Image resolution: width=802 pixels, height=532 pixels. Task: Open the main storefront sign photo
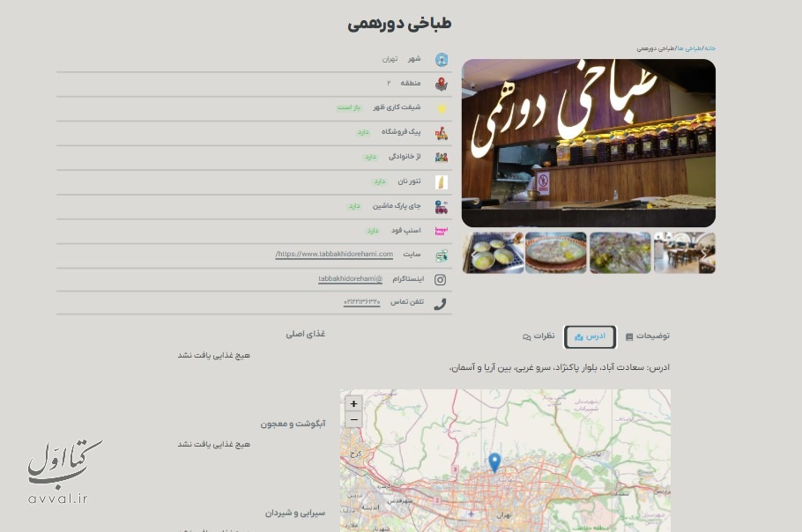[589, 143]
